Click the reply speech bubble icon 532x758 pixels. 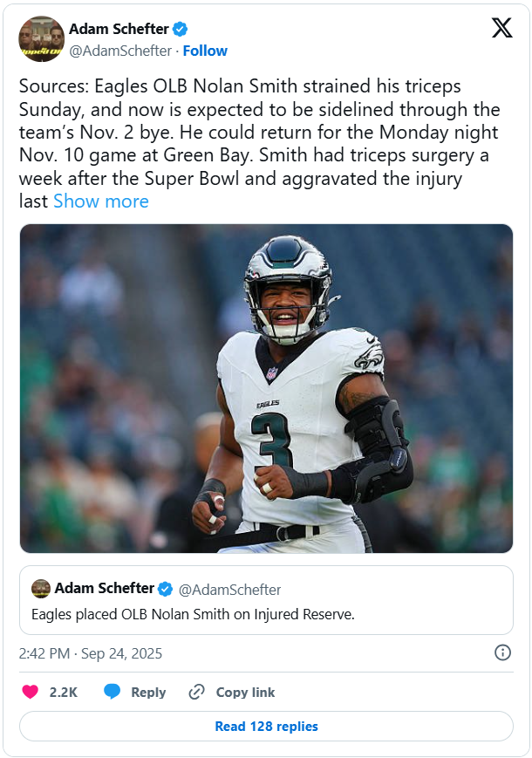click(x=113, y=692)
